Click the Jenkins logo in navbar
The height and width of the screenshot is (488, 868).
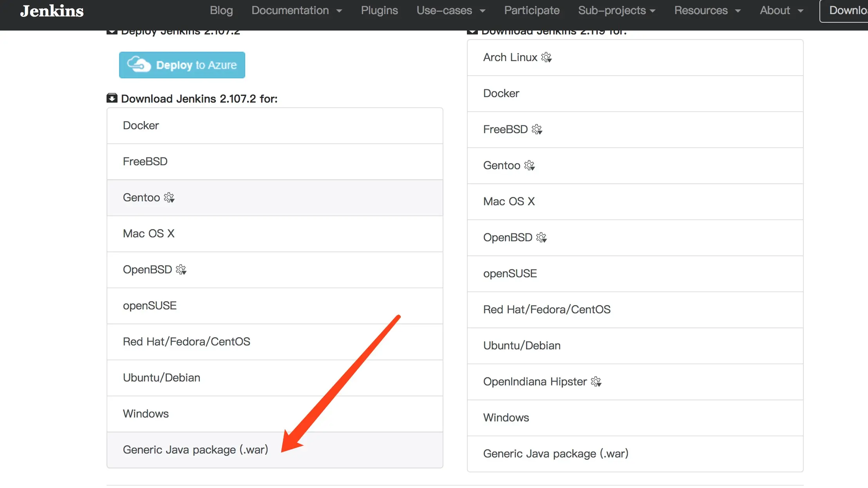coord(52,11)
